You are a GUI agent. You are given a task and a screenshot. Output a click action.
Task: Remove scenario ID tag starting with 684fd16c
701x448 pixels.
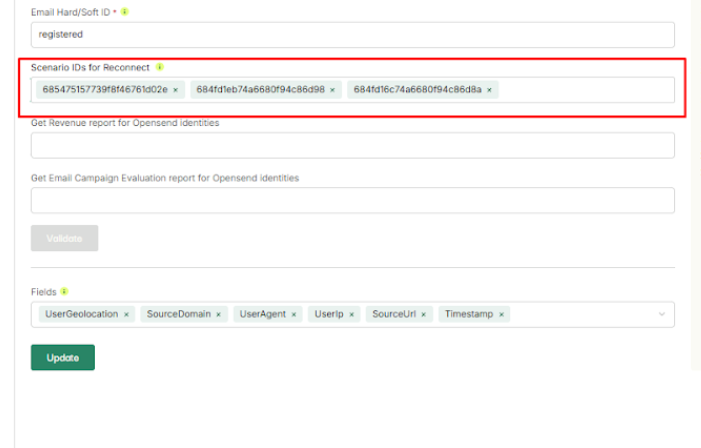click(x=489, y=90)
